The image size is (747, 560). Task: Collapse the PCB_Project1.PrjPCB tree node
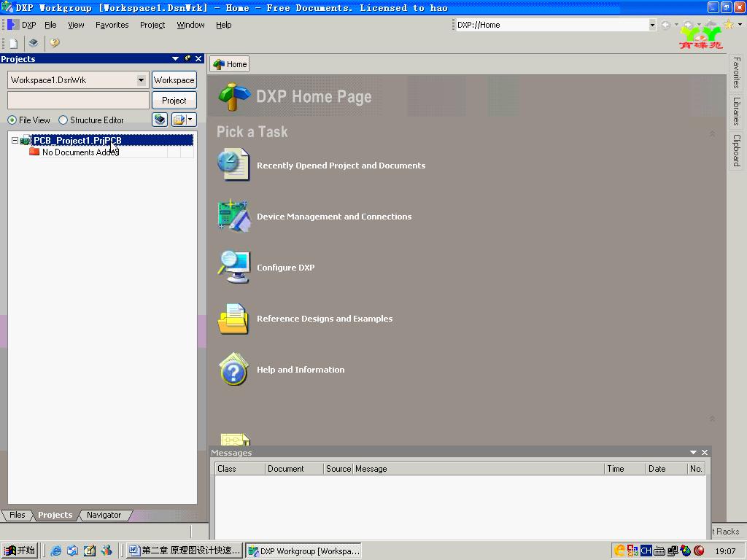(x=15, y=141)
